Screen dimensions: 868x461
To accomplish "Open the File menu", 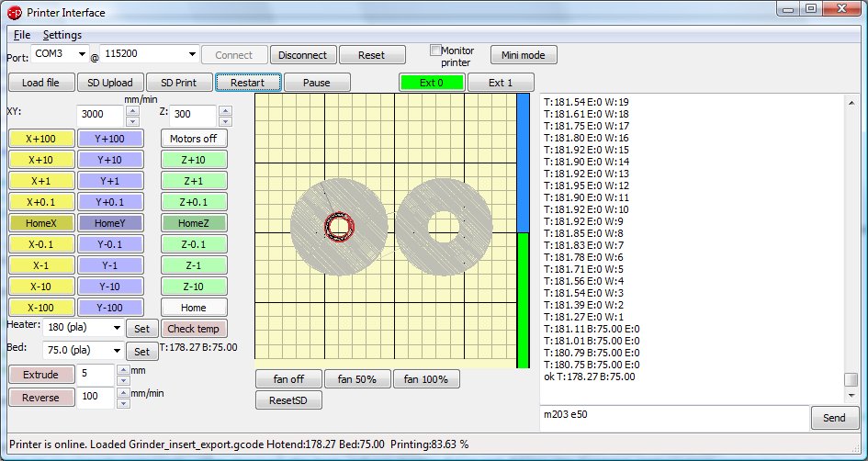I will (x=22, y=35).
